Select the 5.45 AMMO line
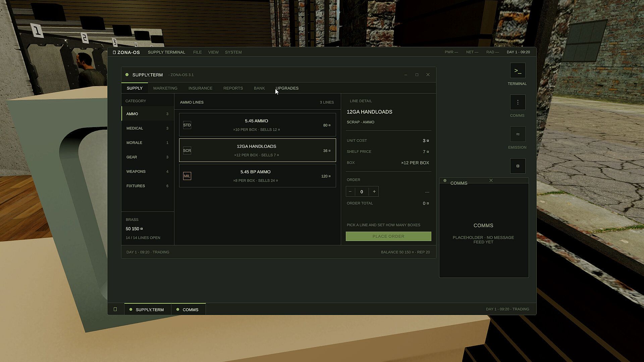 point(257,125)
